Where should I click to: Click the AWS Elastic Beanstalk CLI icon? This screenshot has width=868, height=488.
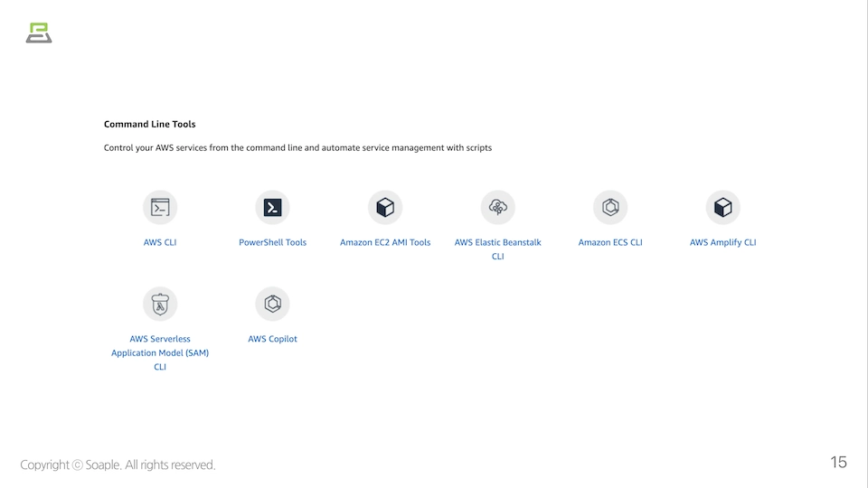pyautogui.click(x=497, y=208)
